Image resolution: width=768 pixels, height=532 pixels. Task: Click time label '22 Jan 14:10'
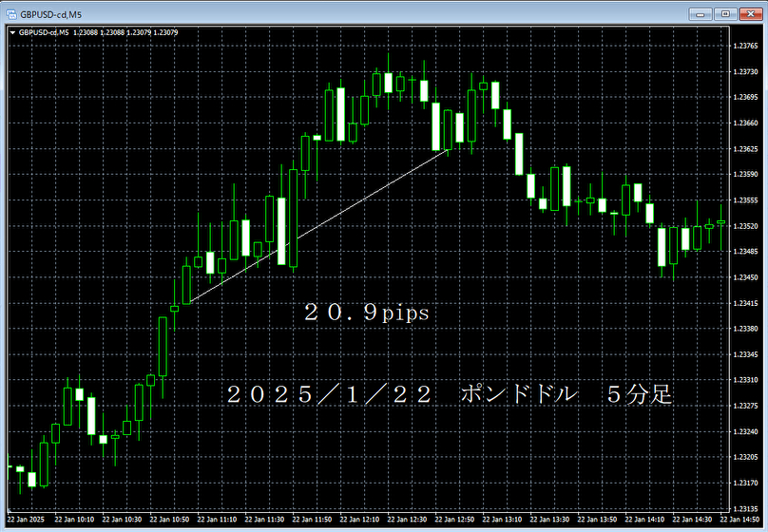(x=644, y=520)
